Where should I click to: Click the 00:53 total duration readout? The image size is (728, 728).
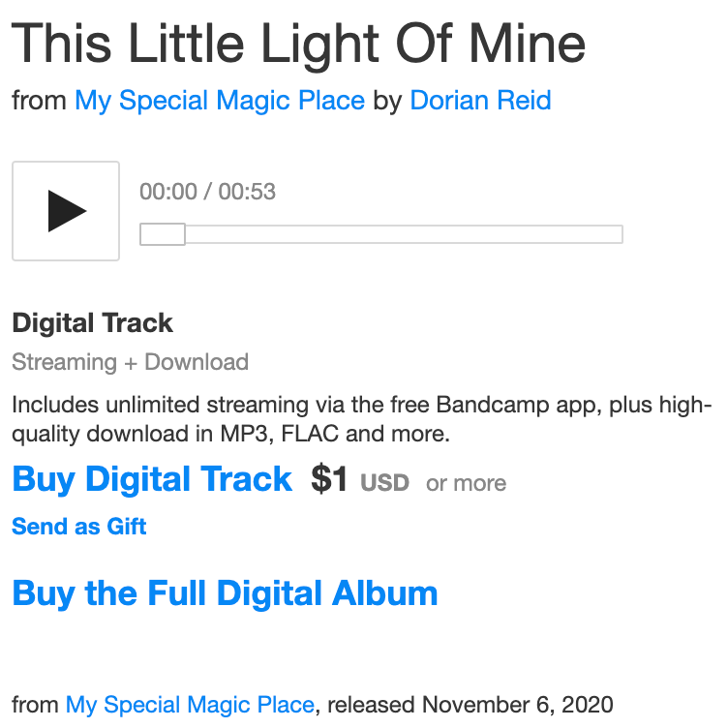[x=247, y=192]
